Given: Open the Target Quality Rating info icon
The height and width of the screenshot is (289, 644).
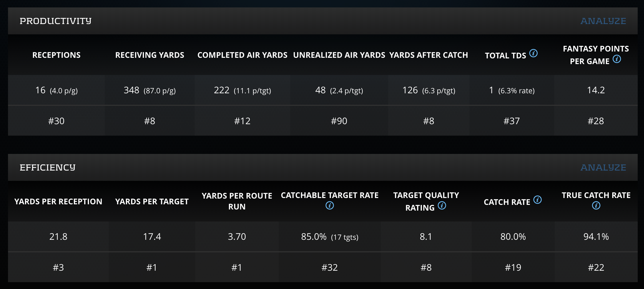Looking at the screenshot, I should (x=442, y=205).
